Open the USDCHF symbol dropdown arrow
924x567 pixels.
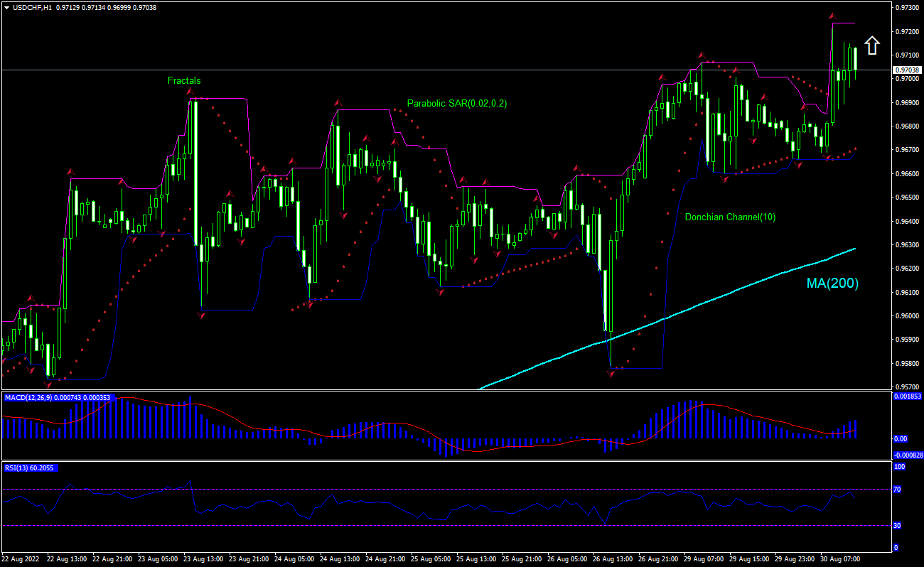(6, 6)
